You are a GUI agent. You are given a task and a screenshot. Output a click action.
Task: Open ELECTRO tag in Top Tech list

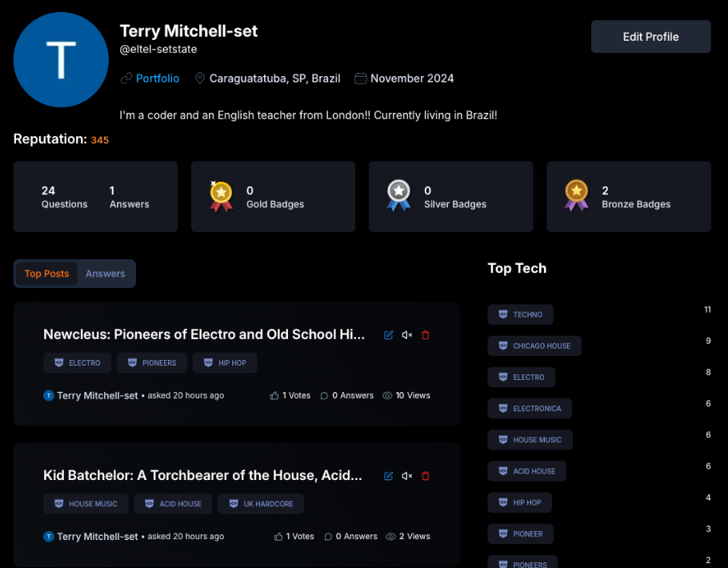click(x=522, y=377)
